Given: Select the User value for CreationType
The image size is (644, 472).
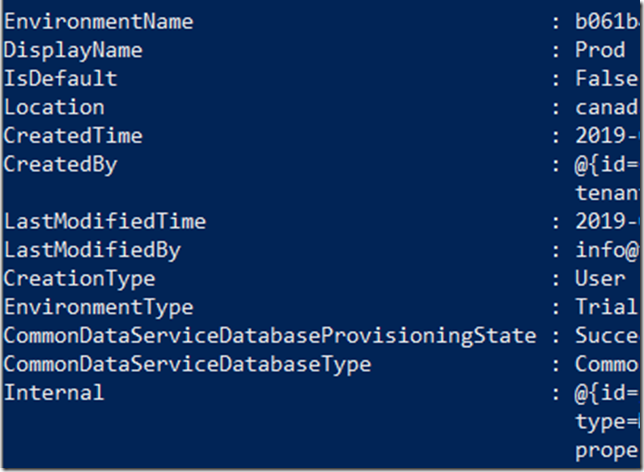Looking at the screenshot, I should point(600,279).
